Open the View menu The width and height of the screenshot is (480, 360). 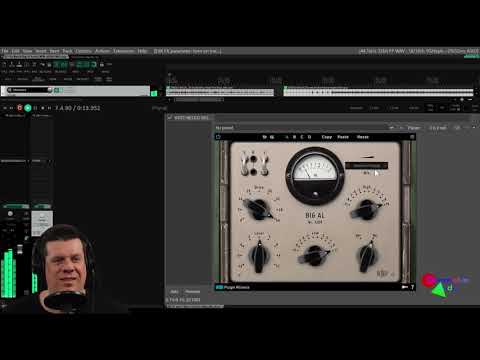tap(27, 51)
